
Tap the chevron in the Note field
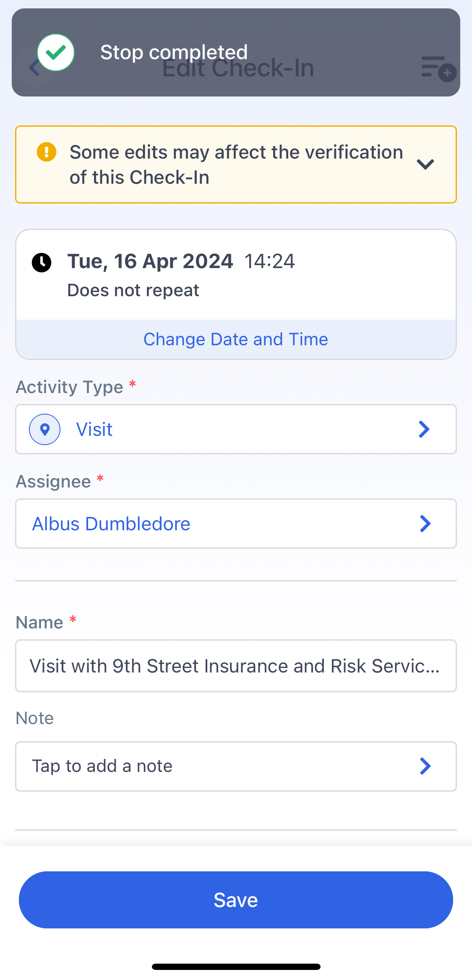click(425, 766)
